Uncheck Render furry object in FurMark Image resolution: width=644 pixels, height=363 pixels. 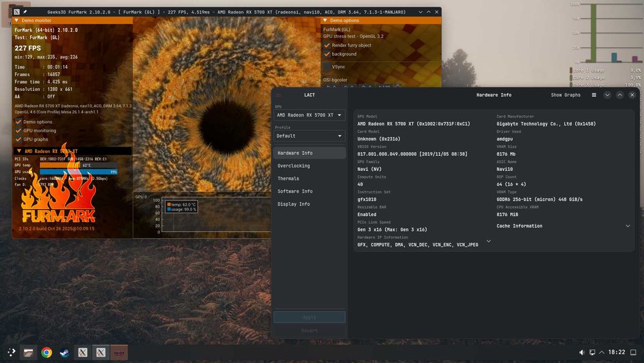327,45
